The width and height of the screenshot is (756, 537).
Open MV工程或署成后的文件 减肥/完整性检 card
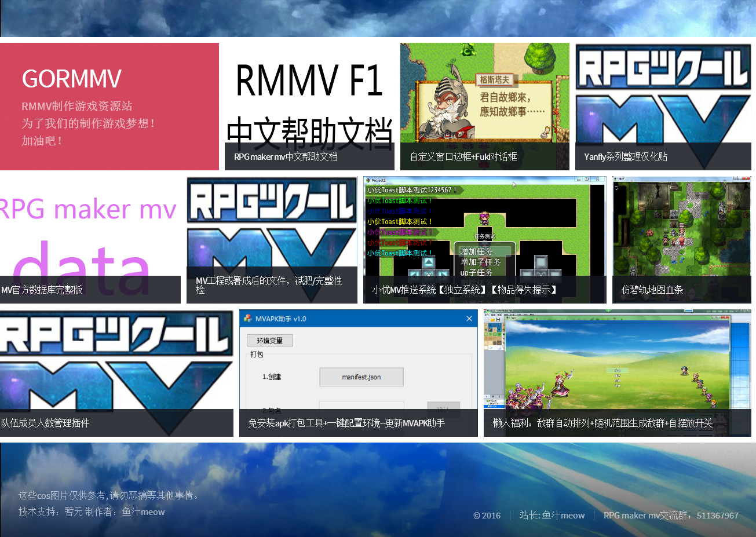click(272, 240)
